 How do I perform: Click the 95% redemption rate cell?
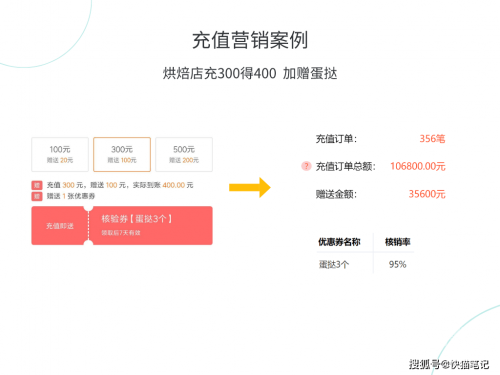point(398,265)
